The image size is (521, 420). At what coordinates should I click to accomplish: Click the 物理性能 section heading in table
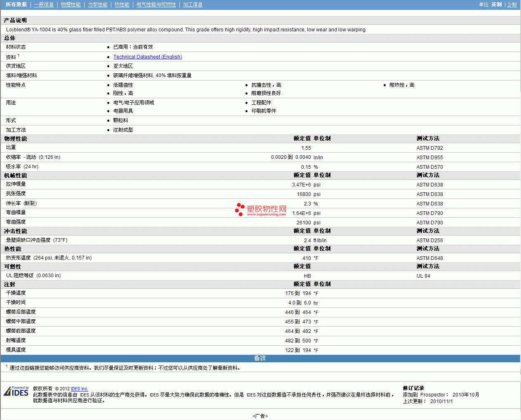pyautogui.click(x=15, y=139)
